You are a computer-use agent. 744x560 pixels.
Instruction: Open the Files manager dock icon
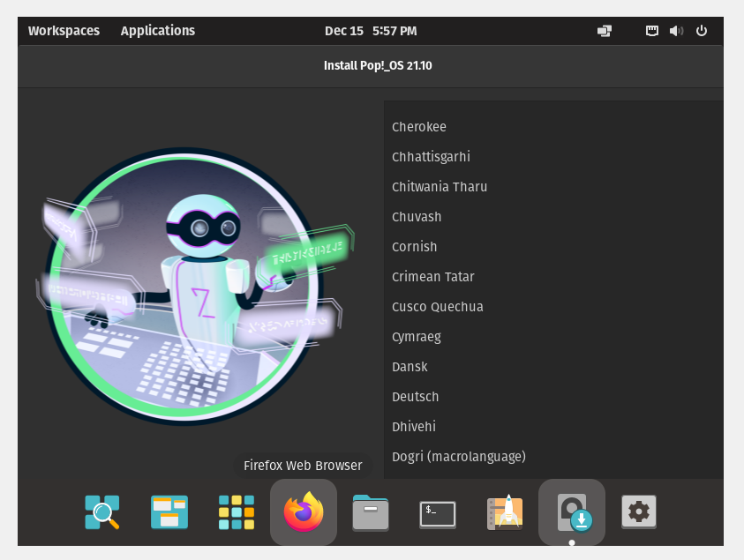(371, 512)
